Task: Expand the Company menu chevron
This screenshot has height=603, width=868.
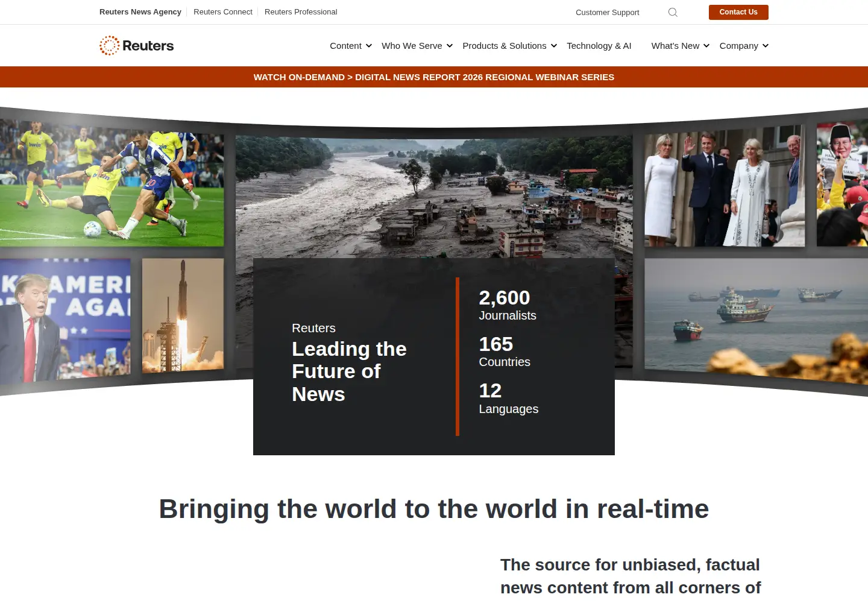Action: 766,46
